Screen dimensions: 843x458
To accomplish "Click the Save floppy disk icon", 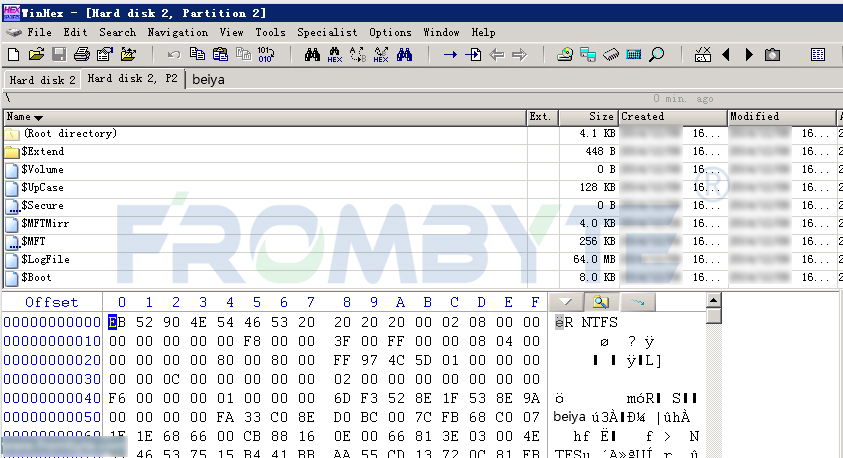I will coord(59,54).
